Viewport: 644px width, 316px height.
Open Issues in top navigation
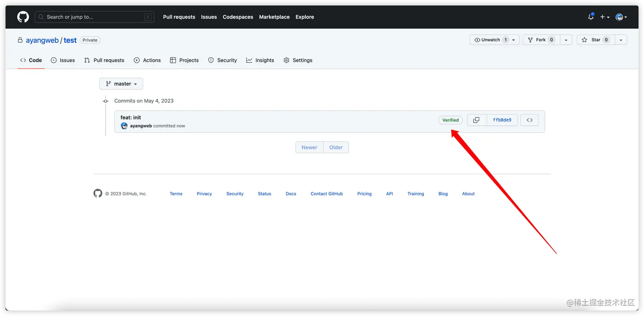coord(209,17)
